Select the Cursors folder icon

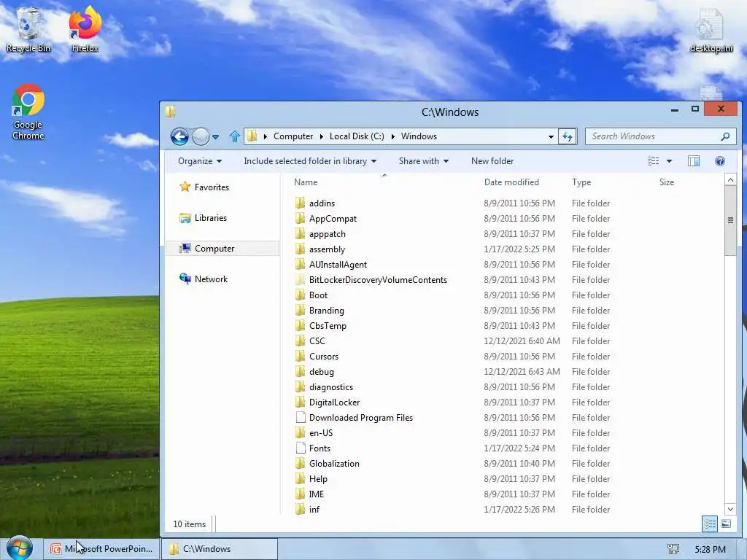[300, 356]
